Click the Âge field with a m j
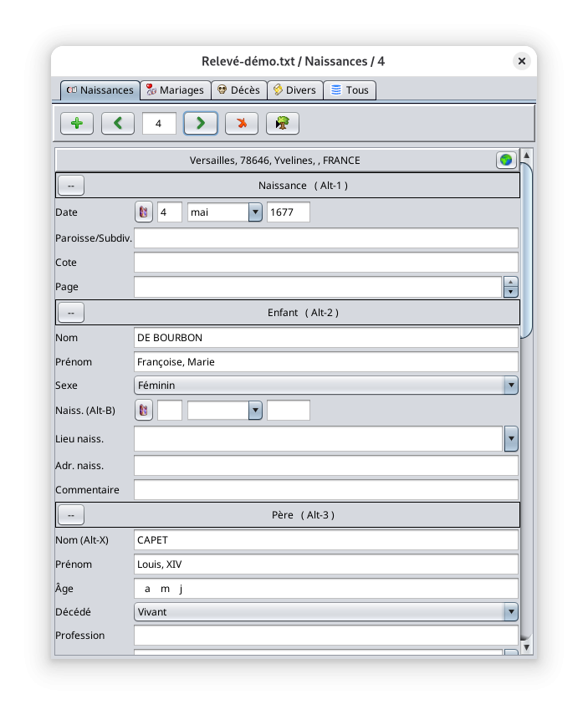Screen dimensions: 588x715 point(326,589)
